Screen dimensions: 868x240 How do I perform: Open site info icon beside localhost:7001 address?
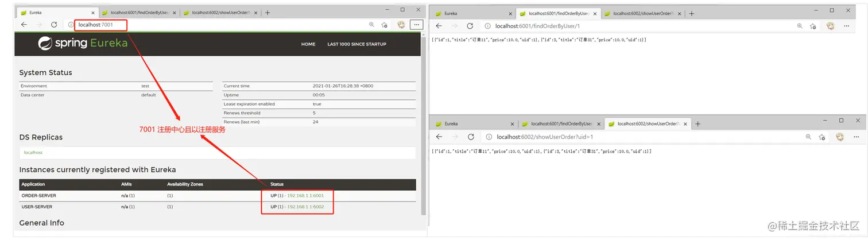pos(71,25)
